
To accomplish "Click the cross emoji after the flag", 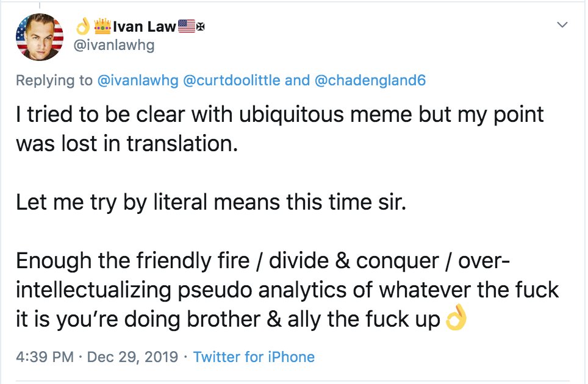I will click(199, 26).
